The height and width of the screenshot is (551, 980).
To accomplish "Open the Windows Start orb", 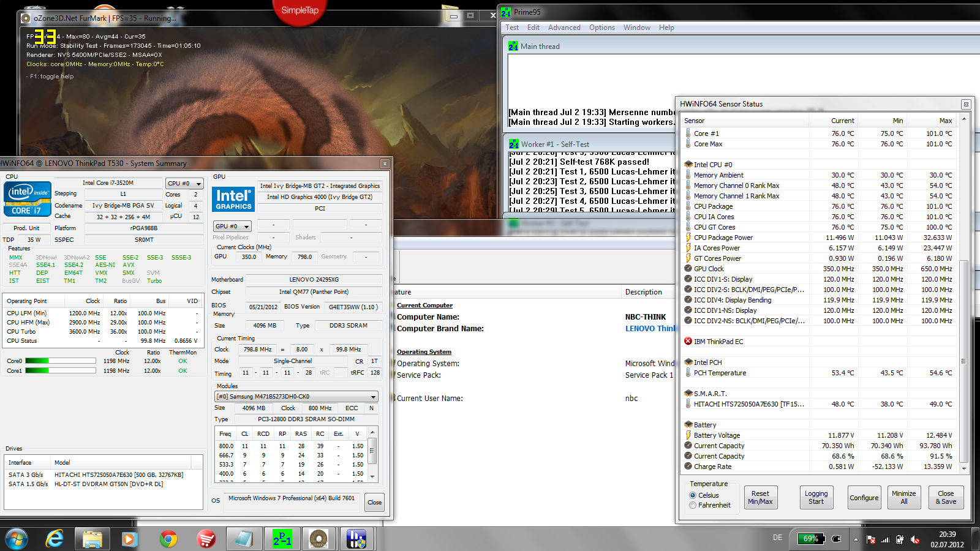I will (17, 539).
